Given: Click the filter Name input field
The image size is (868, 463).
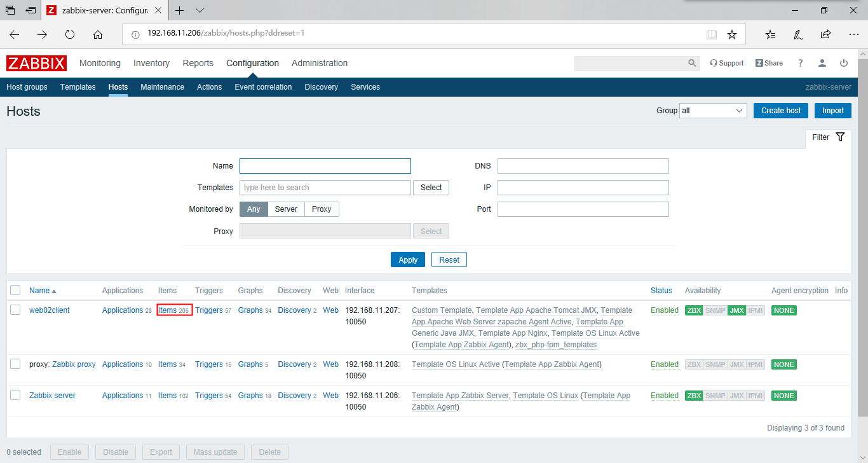Looking at the screenshot, I should [x=325, y=166].
